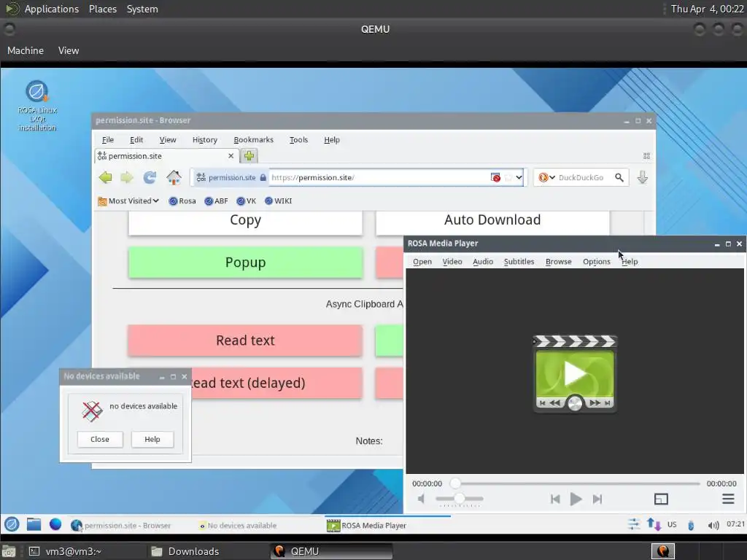This screenshot has width=747, height=560.
Task: Launch the blue globe browser panel icon
Action: tap(55, 524)
